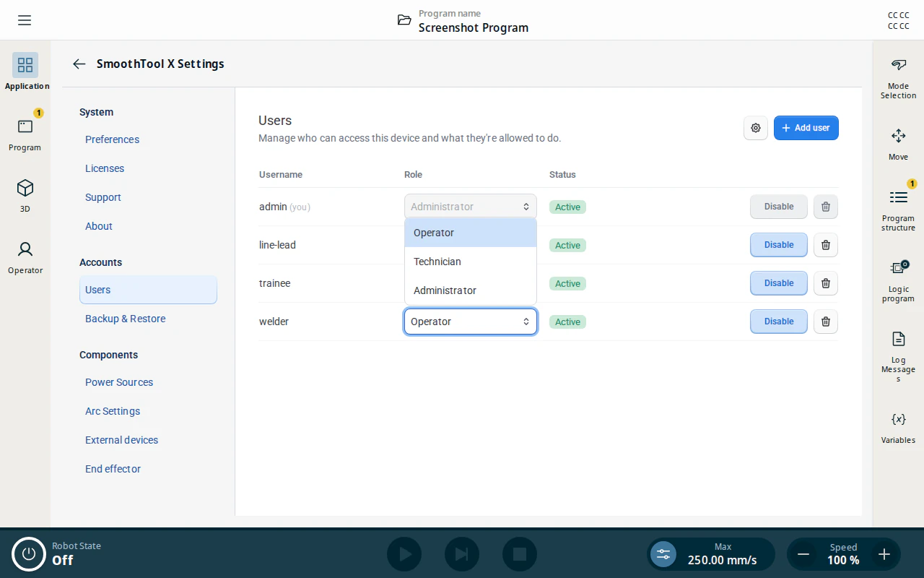Delete the welder user
924x578 pixels.
coord(826,322)
